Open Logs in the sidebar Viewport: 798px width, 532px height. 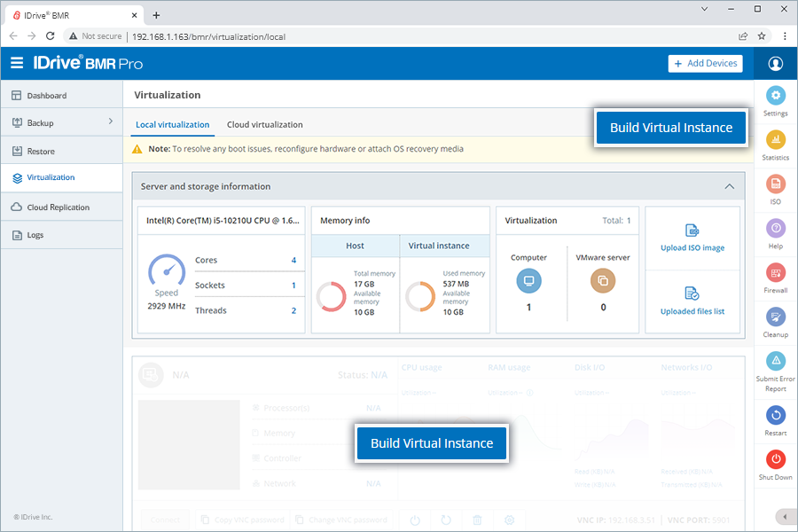coord(61,235)
